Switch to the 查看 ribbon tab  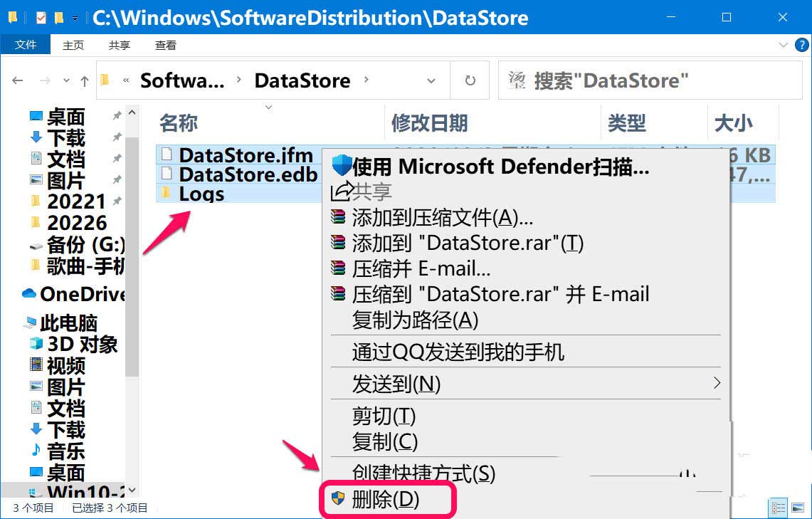pyautogui.click(x=165, y=45)
